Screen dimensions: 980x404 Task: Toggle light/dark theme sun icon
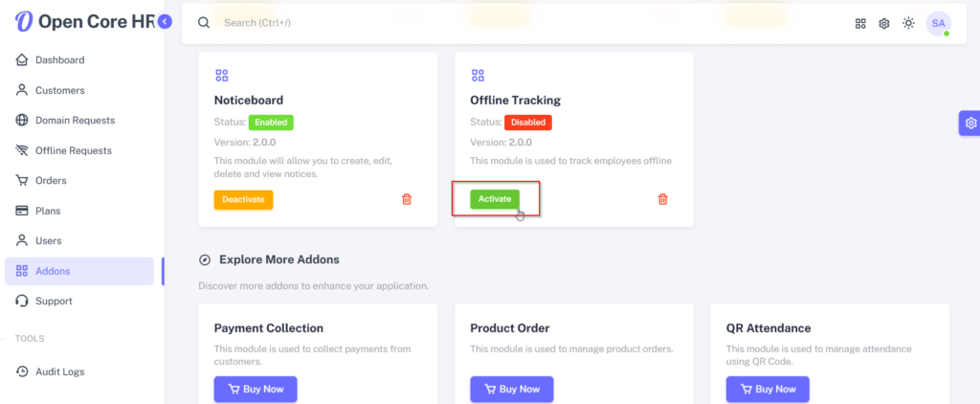pos(908,23)
